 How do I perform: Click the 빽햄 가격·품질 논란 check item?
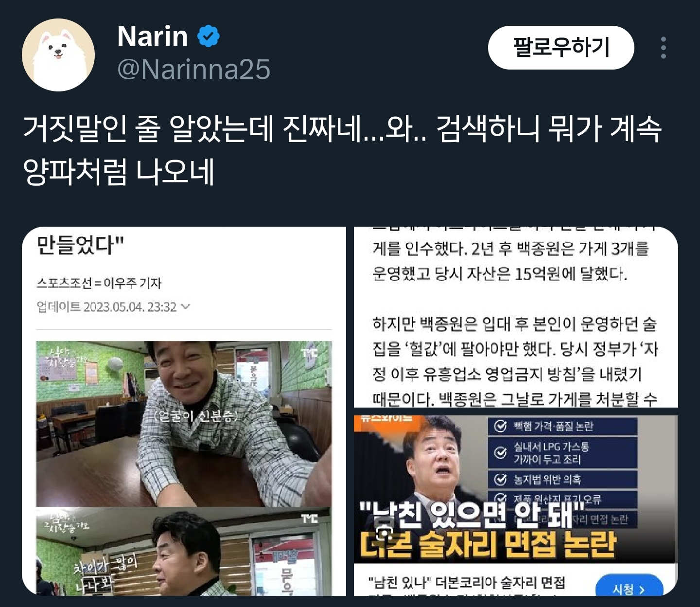point(562,427)
